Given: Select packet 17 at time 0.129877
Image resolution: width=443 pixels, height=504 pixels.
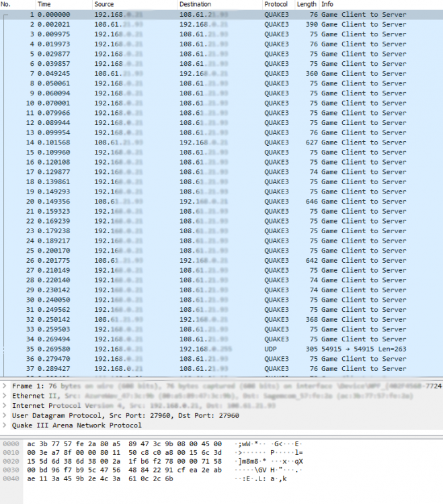Looking at the screenshot, I should (222, 172).
